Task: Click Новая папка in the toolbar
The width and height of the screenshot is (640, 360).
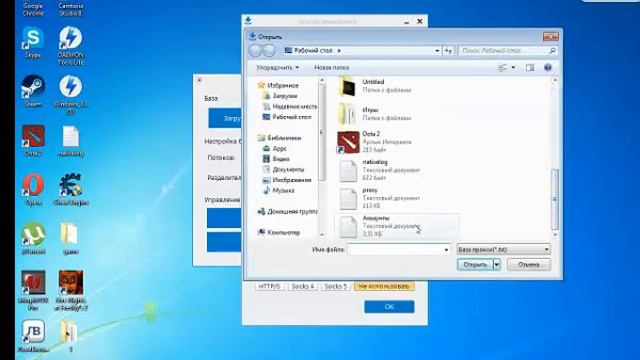Action: (331, 67)
